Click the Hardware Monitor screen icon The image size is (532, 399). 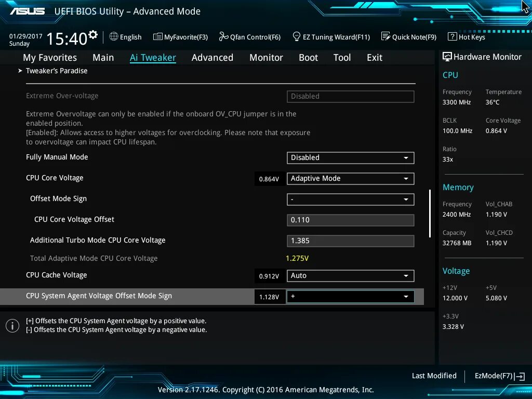point(447,57)
